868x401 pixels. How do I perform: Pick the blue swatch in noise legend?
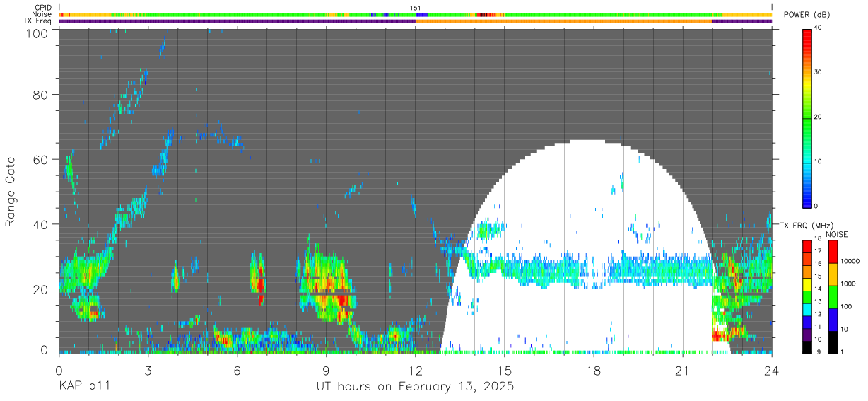[833, 320]
